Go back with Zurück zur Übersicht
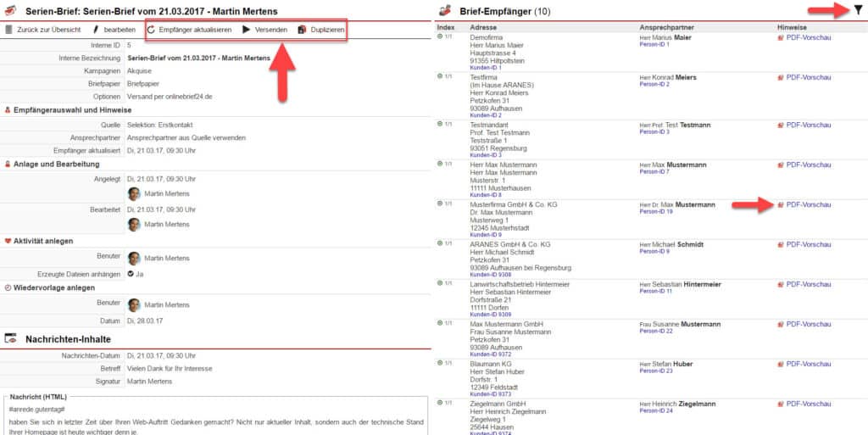Viewport: 868px width, 435px height. tap(50, 30)
